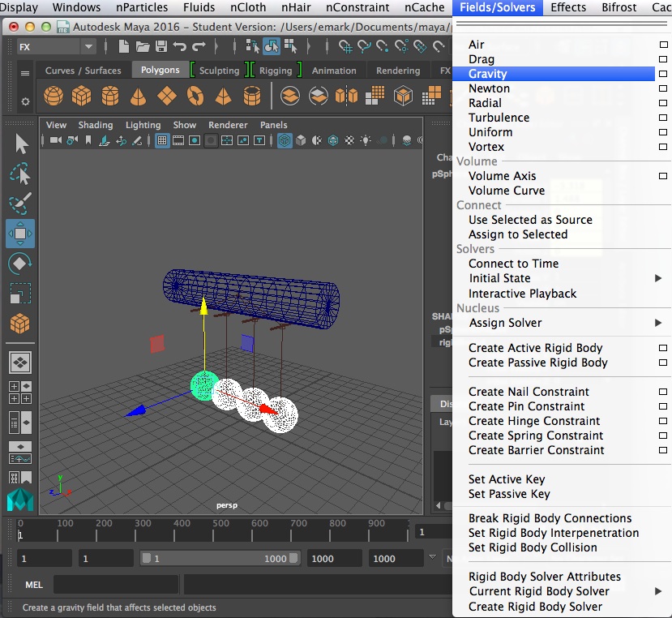This screenshot has width=672, height=618.
Task: Click the Save Scene floppy disk icon
Action: tap(161, 47)
